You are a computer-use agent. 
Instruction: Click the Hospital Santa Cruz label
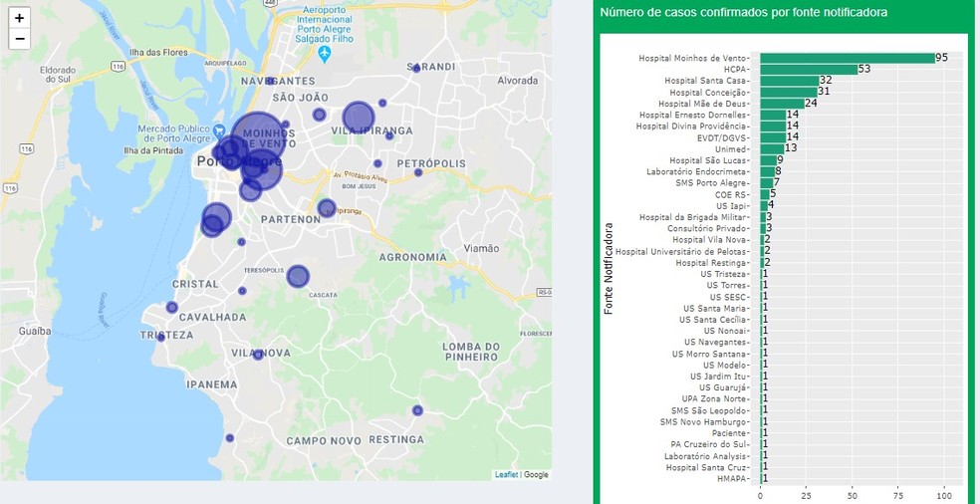point(706,467)
